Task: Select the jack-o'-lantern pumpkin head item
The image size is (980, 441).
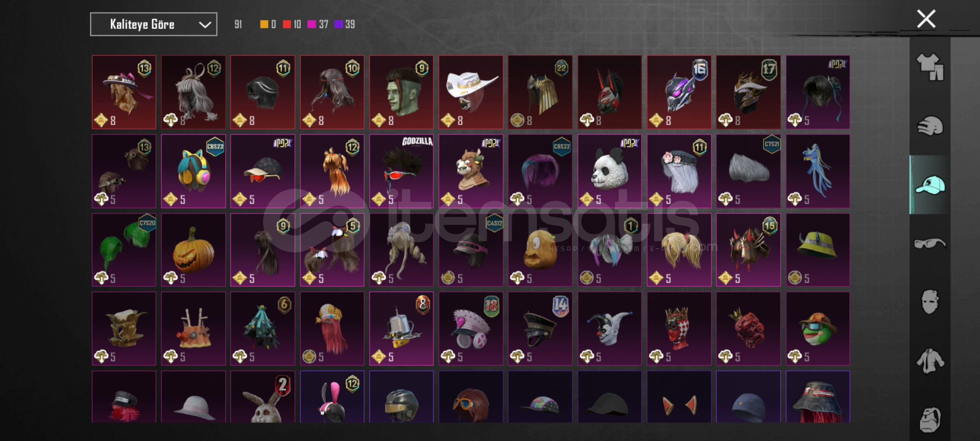Action: (x=193, y=250)
